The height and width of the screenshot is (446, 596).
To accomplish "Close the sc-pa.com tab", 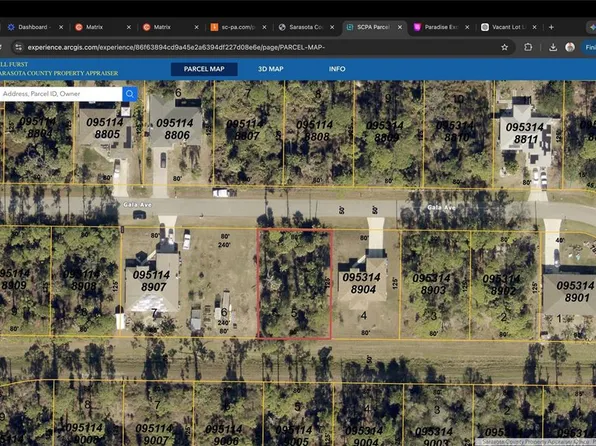I will pyautogui.click(x=264, y=27).
